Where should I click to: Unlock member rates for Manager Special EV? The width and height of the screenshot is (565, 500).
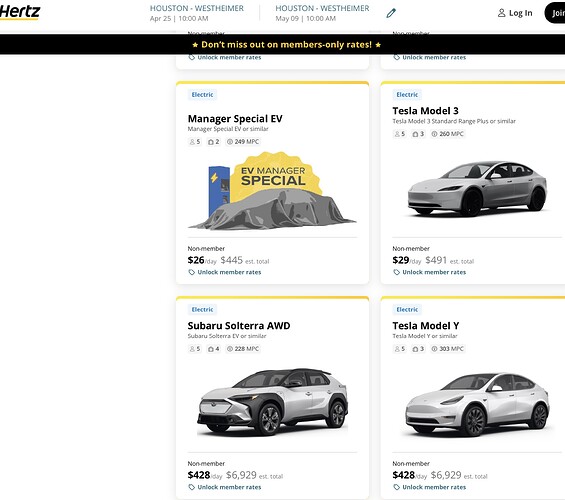pyautogui.click(x=229, y=272)
